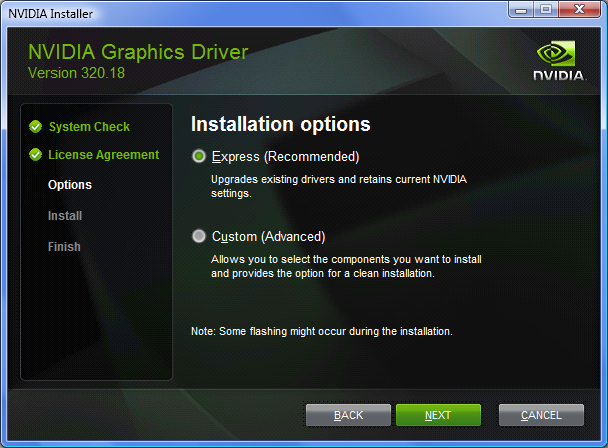
Task: Click the NVIDIA Graphics Driver title
Action: (x=138, y=52)
